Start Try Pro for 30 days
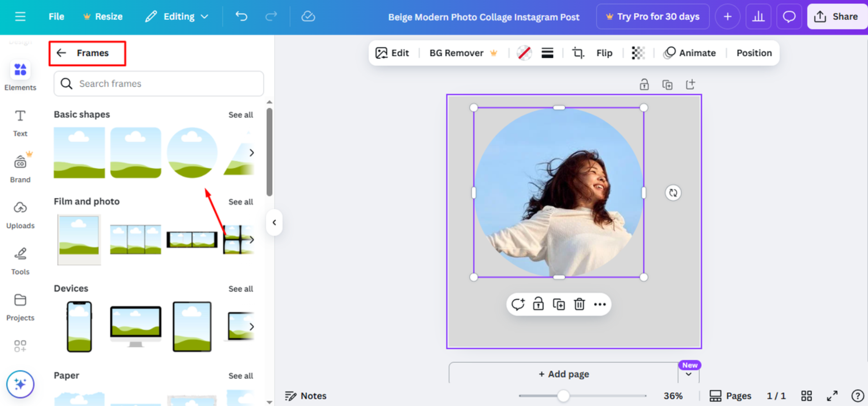868x406 pixels. pos(653,16)
